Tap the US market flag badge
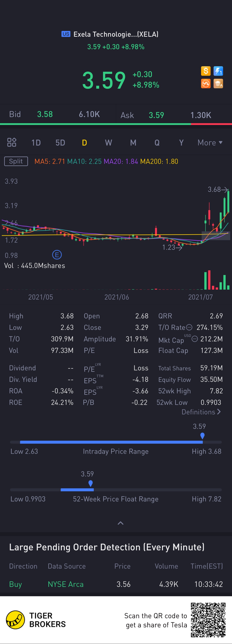The height and width of the screenshot is (644, 232). coord(66,34)
